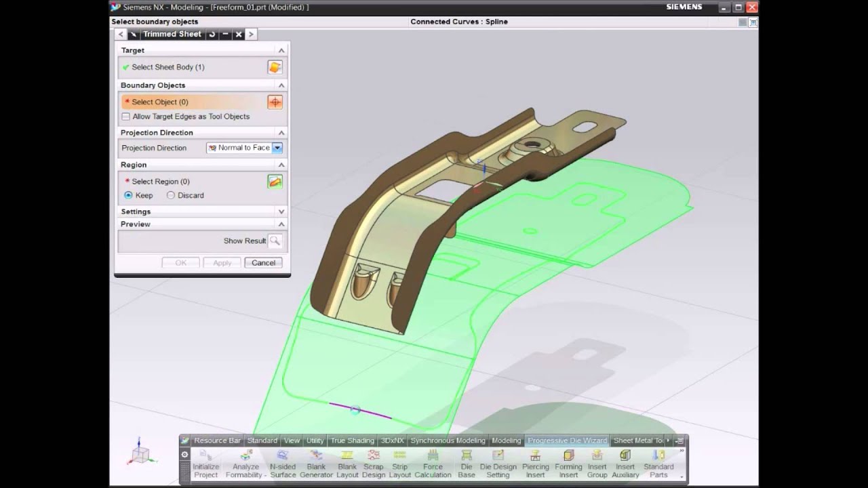Click the purple highlighted spline on sheet edge
The height and width of the screenshot is (488, 868).
click(360, 411)
